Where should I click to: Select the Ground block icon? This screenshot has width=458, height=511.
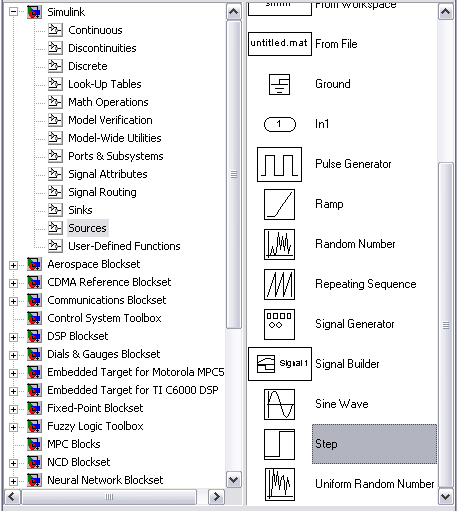tap(279, 84)
